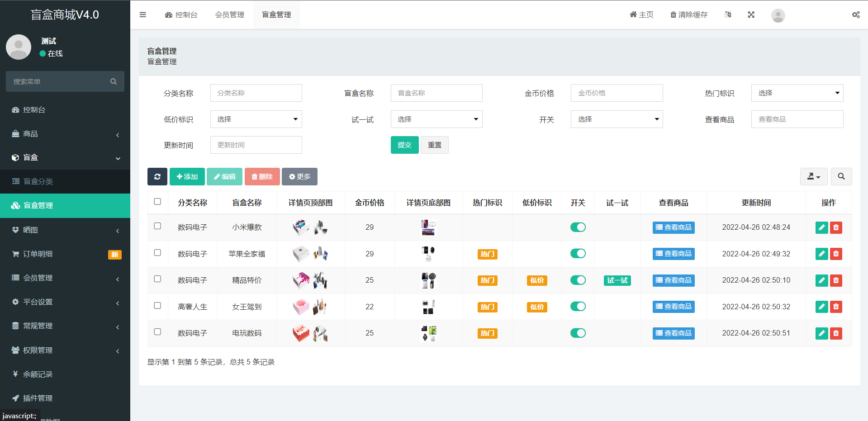Open the user avatar icon
The image size is (868, 421).
pos(778,15)
